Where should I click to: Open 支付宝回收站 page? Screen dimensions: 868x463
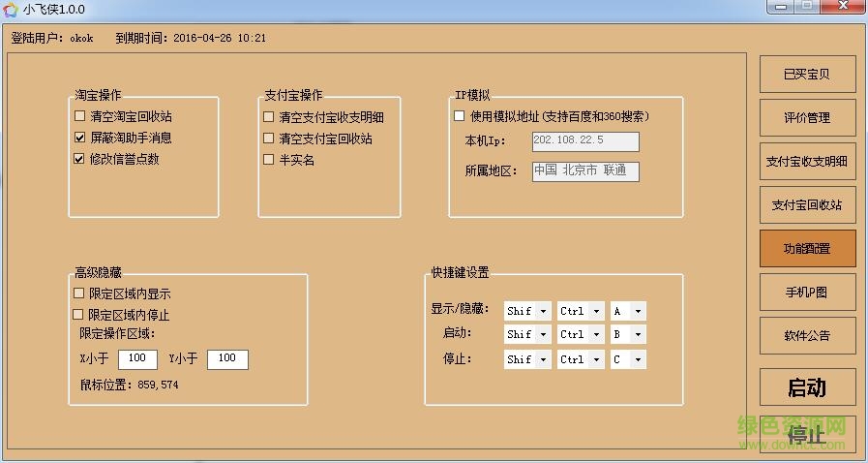(x=808, y=205)
